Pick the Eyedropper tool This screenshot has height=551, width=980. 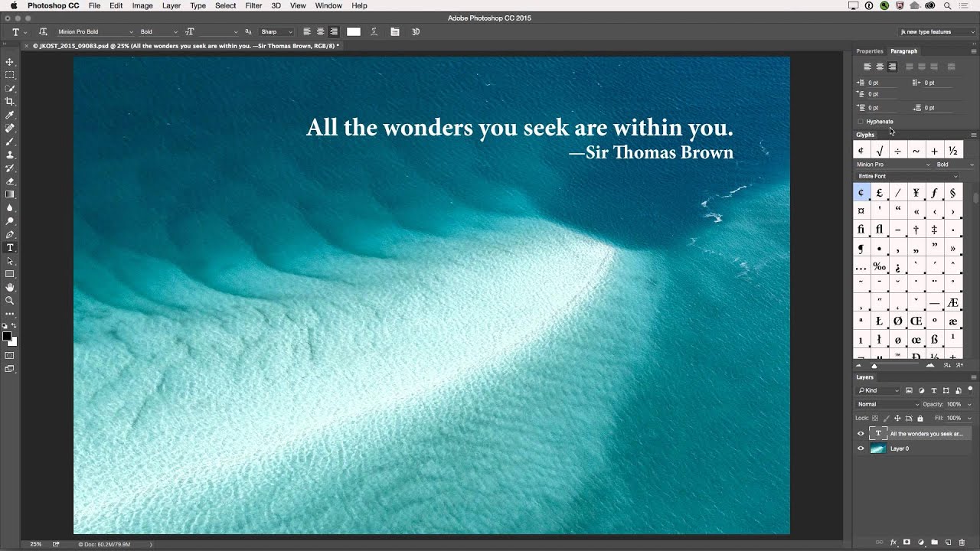(10, 115)
